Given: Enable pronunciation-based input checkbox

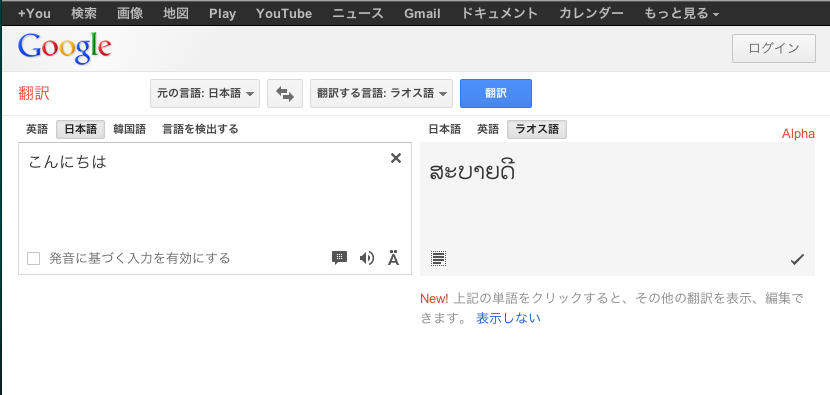Looking at the screenshot, I should click(x=34, y=258).
